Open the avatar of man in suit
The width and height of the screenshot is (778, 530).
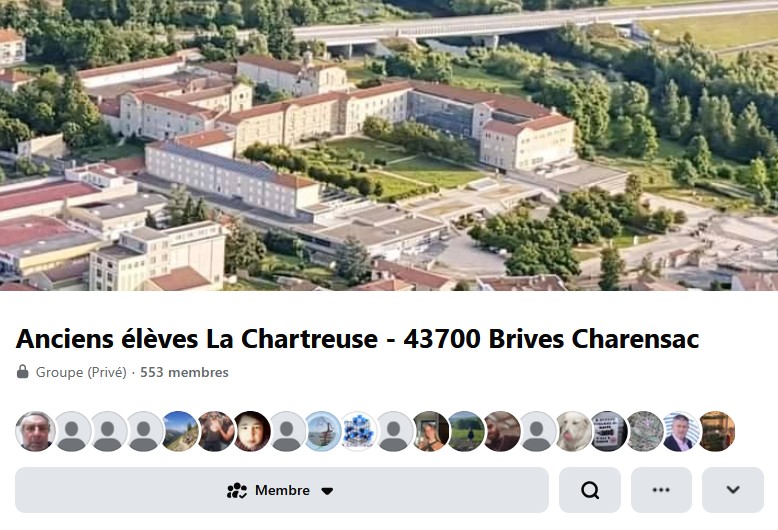point(680,431)
